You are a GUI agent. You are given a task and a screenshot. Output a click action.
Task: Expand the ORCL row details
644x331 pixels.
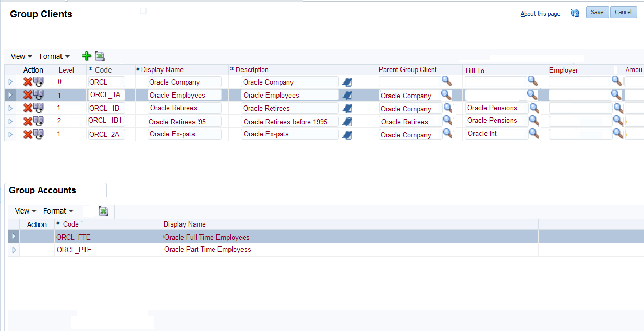[10, 81]
